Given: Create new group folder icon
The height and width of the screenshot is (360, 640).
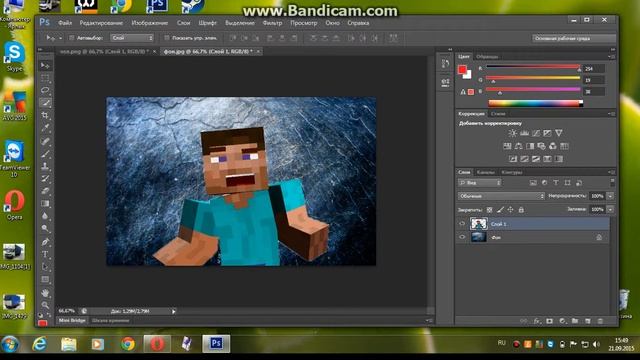Looking at the screenshot, I should pyautogui.click(x=575, y=321).
